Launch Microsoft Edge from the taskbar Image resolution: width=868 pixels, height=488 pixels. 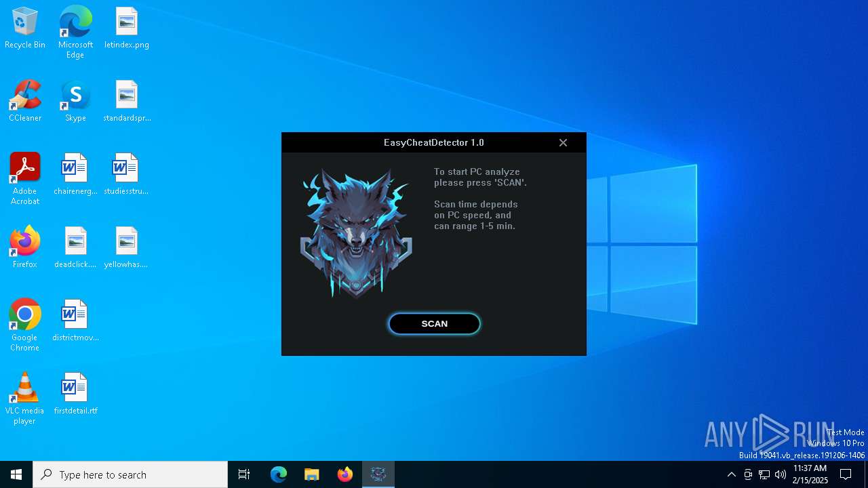(x=279, y=474)
